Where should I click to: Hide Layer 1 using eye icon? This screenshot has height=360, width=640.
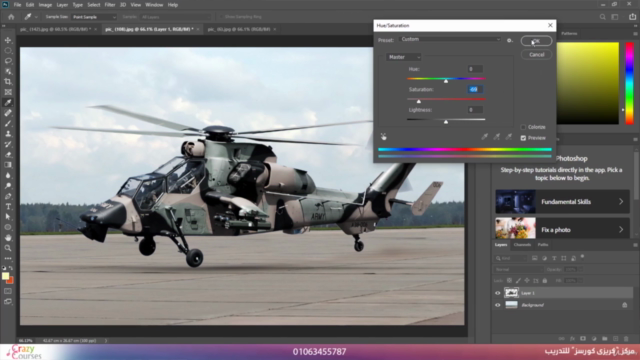498,293
